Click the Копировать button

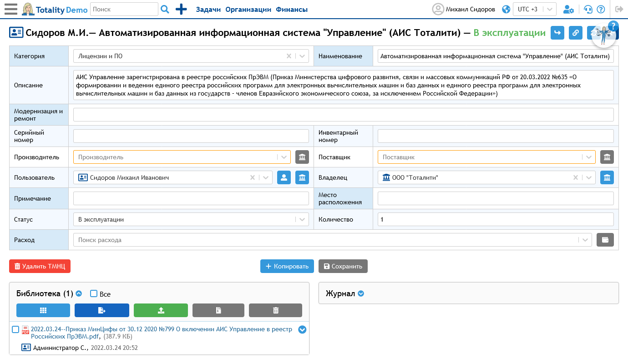287,266
